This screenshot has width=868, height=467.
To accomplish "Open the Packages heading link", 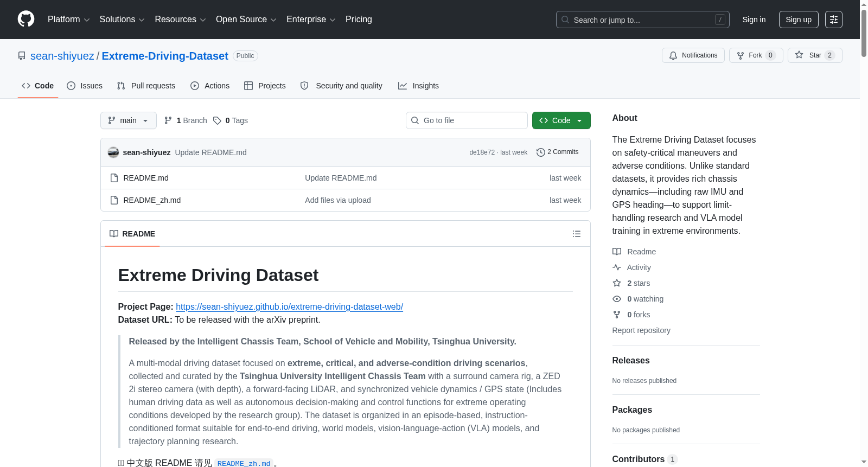I will click(632, 410).
